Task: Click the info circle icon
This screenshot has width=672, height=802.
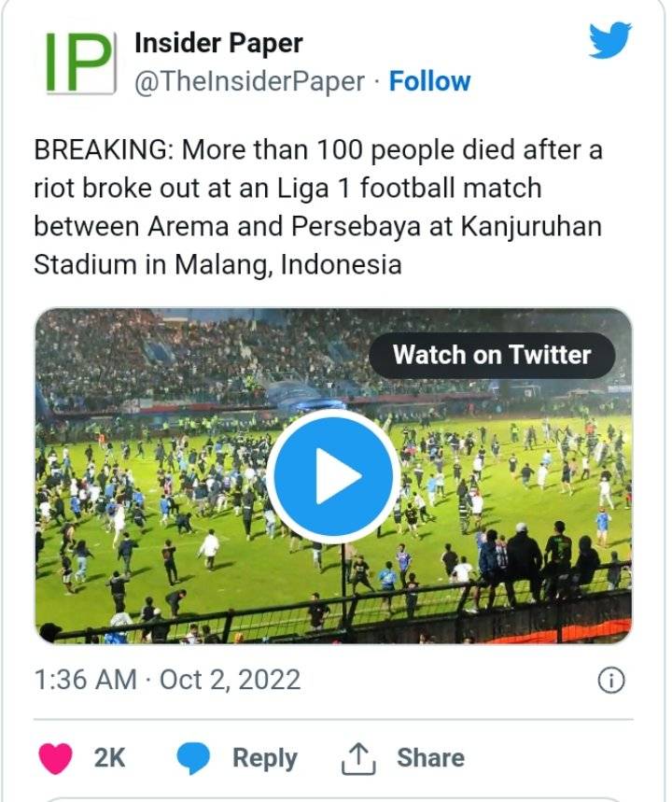Action: point(610,681)
